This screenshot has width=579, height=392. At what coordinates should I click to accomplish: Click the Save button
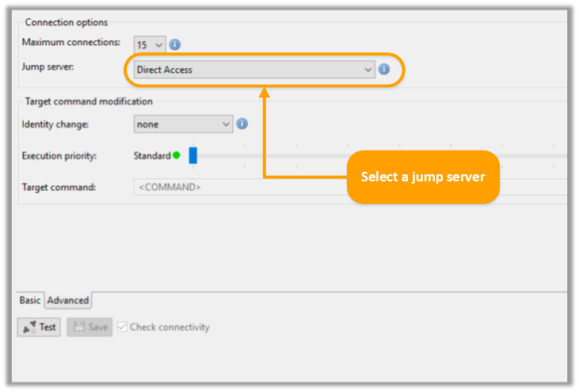tap(90, 327)
